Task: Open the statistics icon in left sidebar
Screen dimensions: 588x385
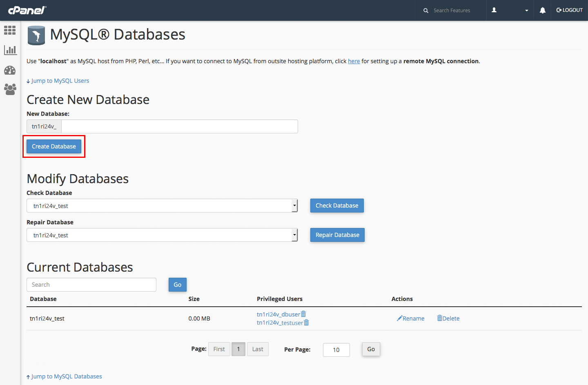Action: 10,50
